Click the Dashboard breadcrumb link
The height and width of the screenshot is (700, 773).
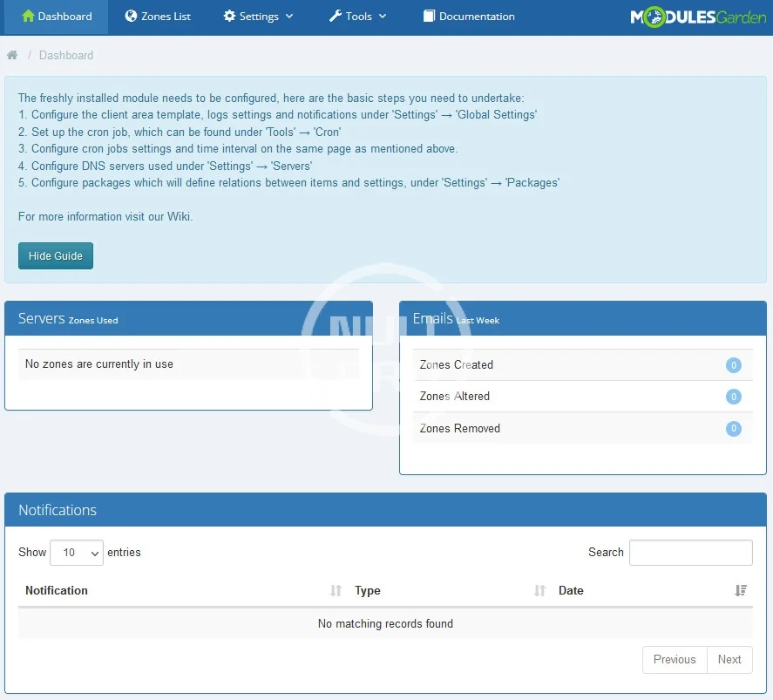click(x=66, y=55)
